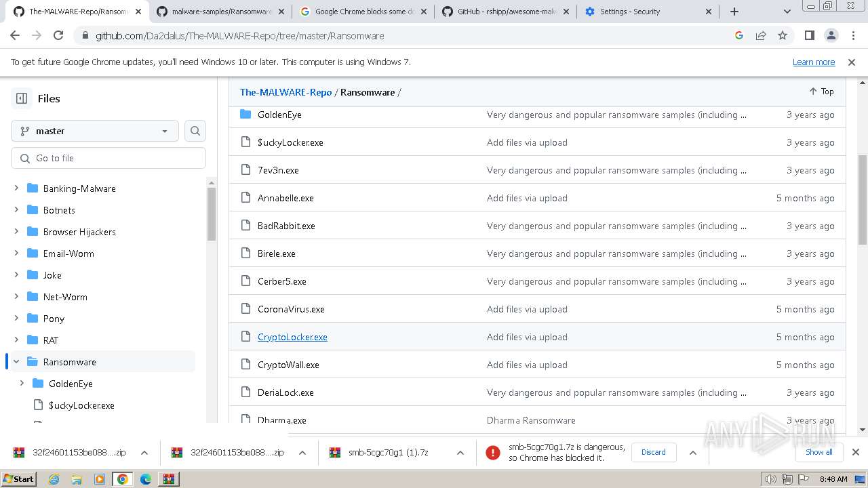Viewport: 868px width, 488px height.
Task: Click the folder icon beside GoldenEye row
Action: point(245,115)
